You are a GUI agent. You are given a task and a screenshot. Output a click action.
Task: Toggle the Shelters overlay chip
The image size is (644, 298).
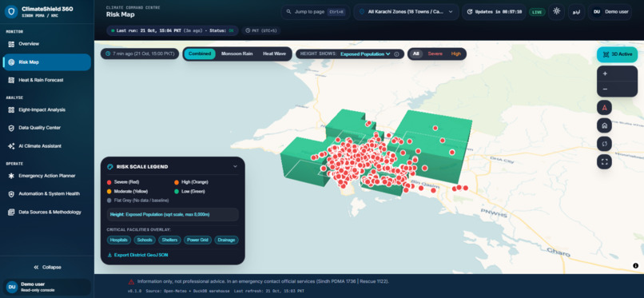[169, 240]
